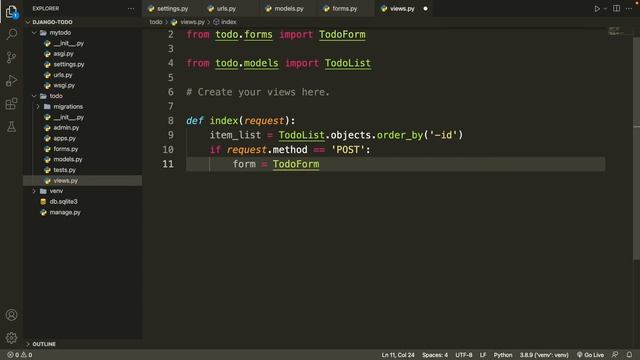Open models.py in the explorer

68,160
